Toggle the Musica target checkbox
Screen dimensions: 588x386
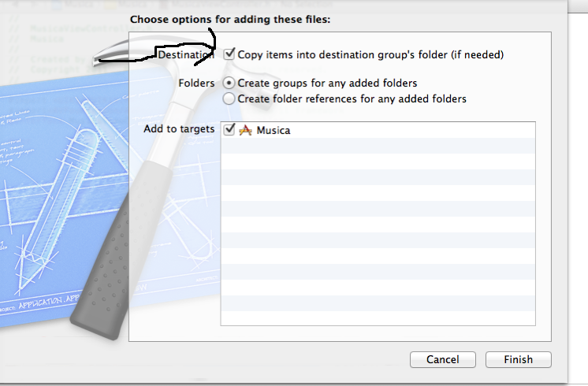click(229, 130)
